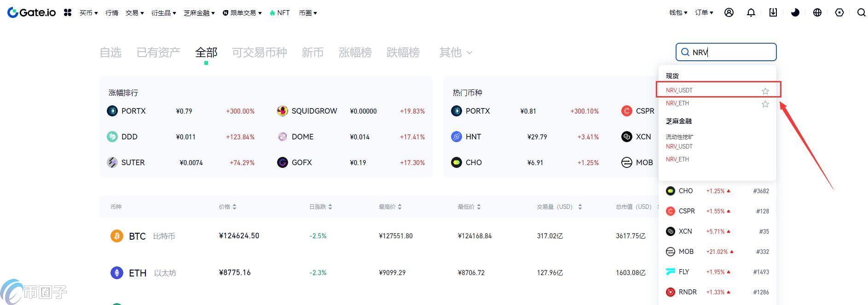Open the Gate.io logo homepage
This screenshot has width=868, height=305.
tap(32, 12)
